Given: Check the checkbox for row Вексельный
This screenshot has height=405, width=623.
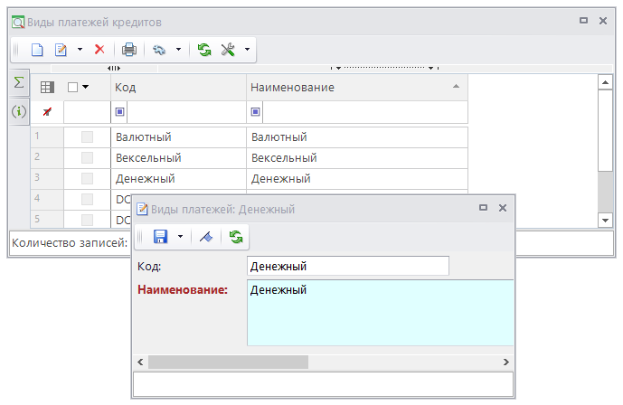Looking at the screenshot, I should [87, 158].
